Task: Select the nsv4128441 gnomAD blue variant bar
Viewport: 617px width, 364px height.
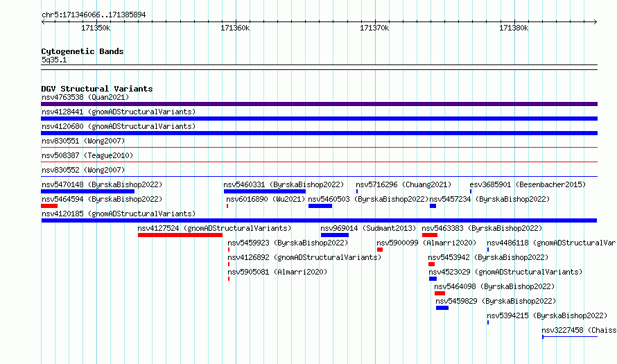Action: point(319,119)
